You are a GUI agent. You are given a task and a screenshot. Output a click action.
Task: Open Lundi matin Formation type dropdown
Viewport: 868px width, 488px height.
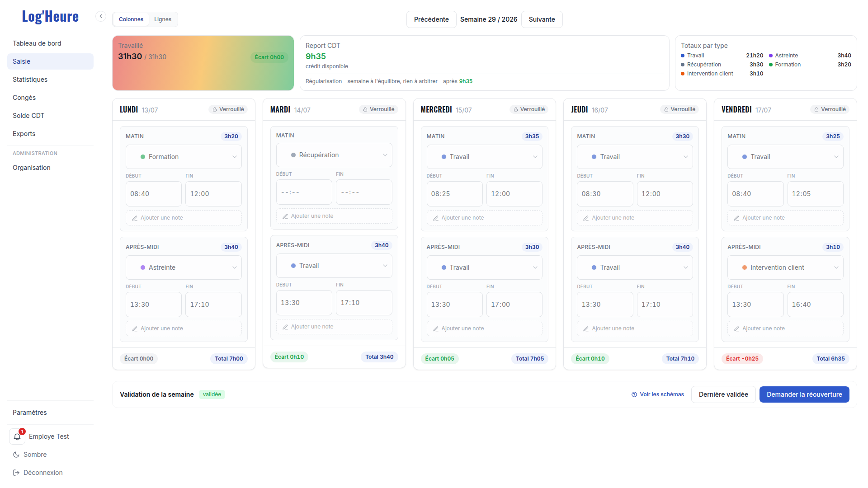(x=184, y=157)
